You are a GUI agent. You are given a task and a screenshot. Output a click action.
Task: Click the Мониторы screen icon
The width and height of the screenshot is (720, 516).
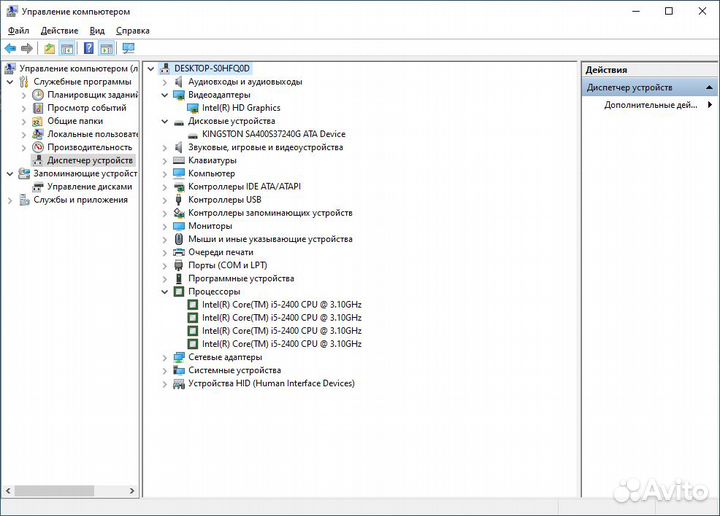[x=179, y=226]
